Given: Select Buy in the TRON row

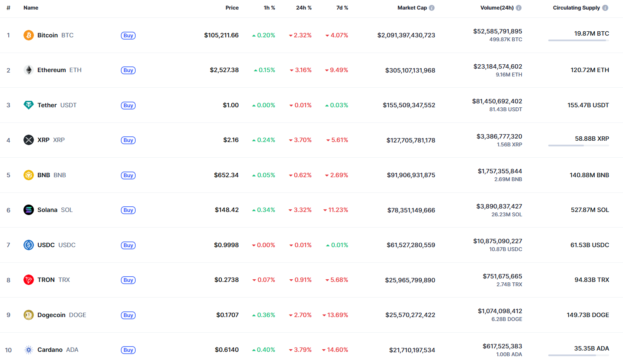Looking at the screenshot, I should (x=128, y=280).
